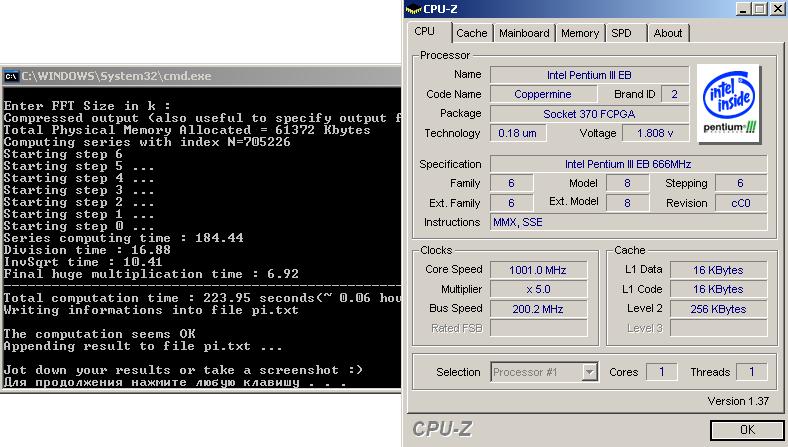
Task: Click the OK button in CPU-Z
Action: tap(747, 430)
